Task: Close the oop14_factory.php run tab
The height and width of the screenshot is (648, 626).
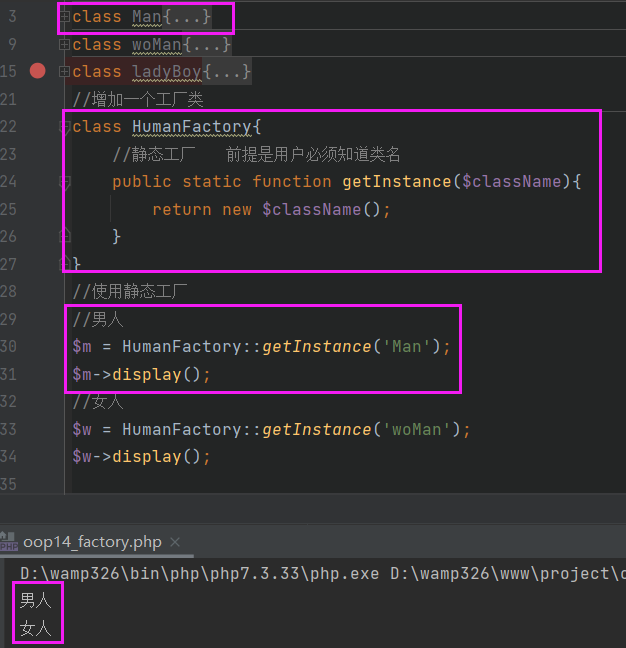Action: [175, 542]
